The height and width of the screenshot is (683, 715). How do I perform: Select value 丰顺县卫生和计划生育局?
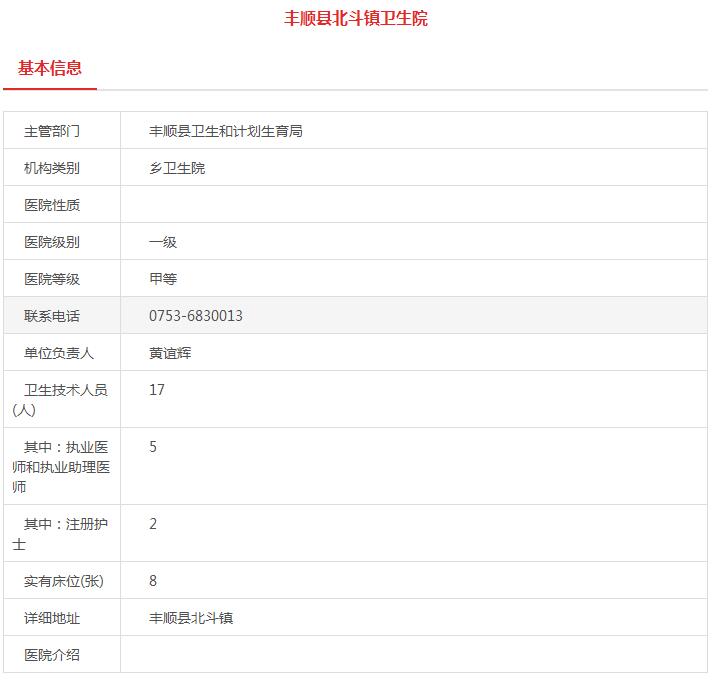pos(226,131)
